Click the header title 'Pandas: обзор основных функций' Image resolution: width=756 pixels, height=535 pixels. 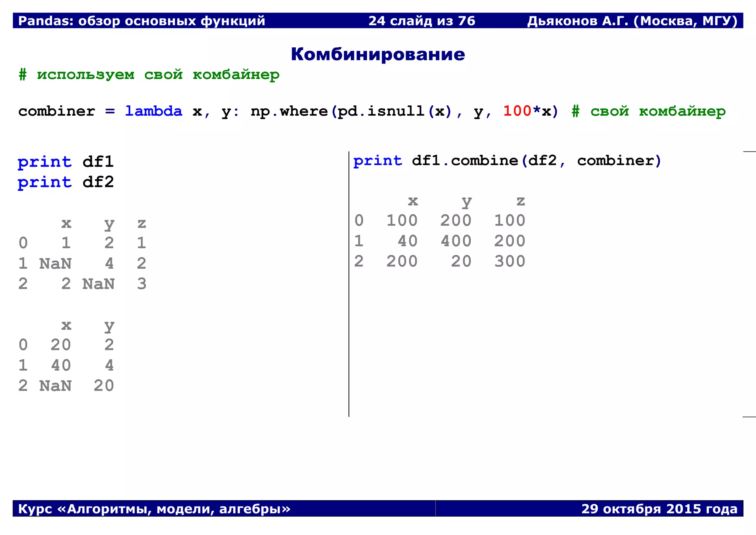(x=142, y=21)
